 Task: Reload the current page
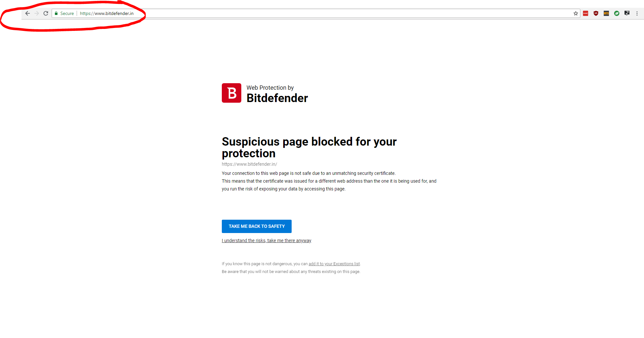coord(46,13)
